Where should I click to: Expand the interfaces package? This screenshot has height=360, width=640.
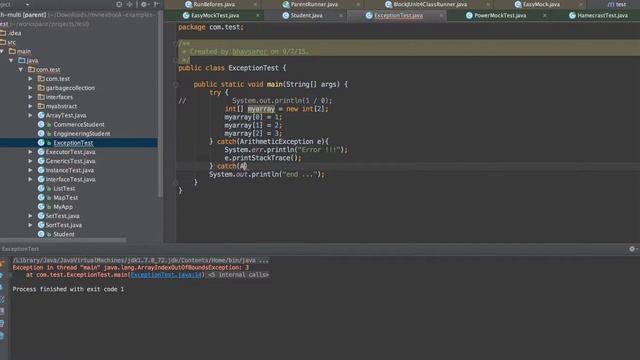tap(30, 97)
